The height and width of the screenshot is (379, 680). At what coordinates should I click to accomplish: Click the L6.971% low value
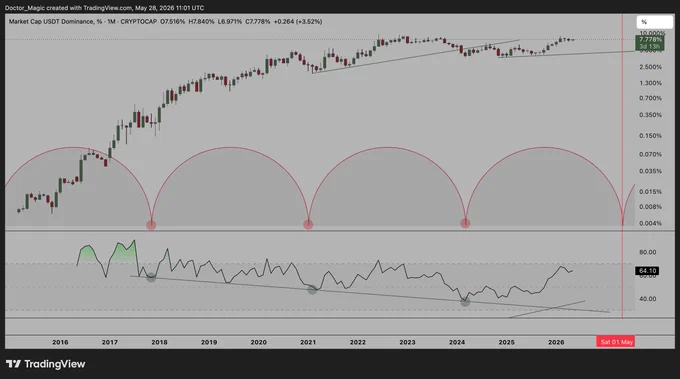coord(230,21)
